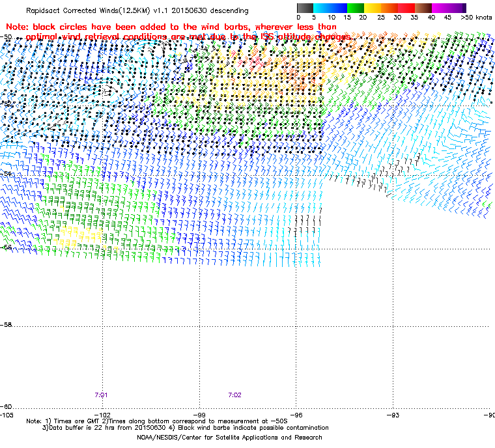Image resolution: width=495 pixels, height=448 pixels.
Task: Click the gray 0-5 knots color swatch
Action: 305,8
